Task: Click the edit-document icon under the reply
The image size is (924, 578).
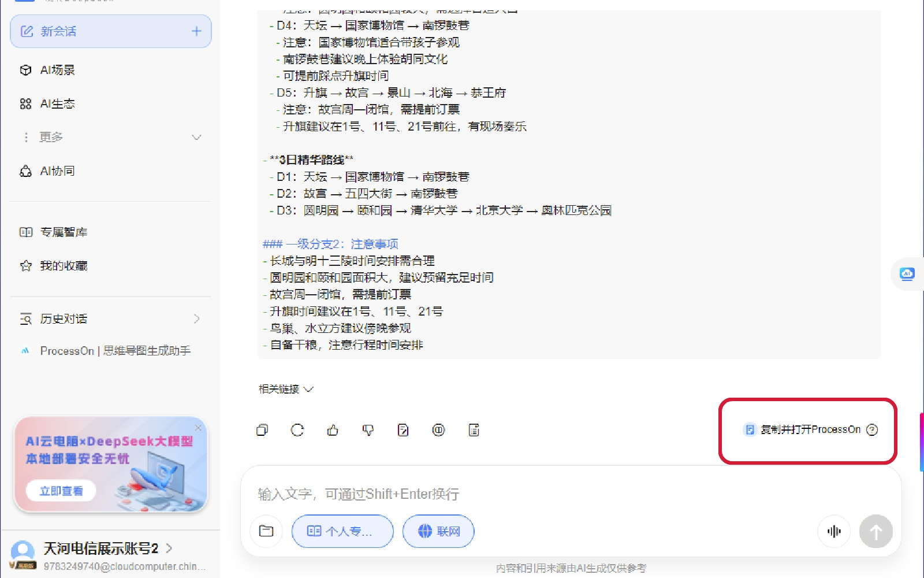Action: click(403, 430)
